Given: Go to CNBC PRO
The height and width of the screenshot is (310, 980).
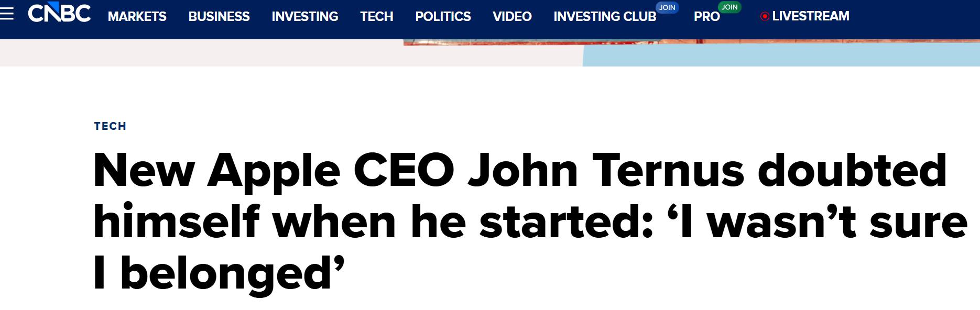Looking at the screenshot, I should (x=706, y=17).
